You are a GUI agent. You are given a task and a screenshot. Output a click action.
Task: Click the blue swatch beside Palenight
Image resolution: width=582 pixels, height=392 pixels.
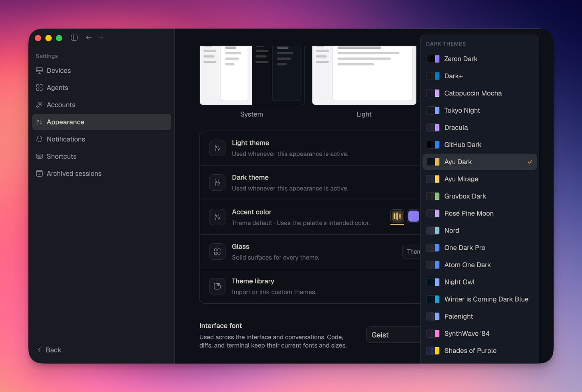pyautogui.click(x=433, y=316)
